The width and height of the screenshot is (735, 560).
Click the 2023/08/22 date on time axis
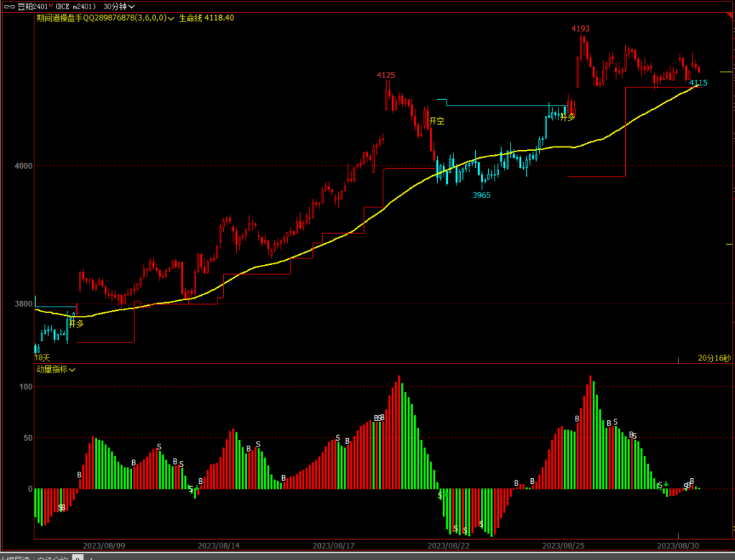[x=446, y=546]
